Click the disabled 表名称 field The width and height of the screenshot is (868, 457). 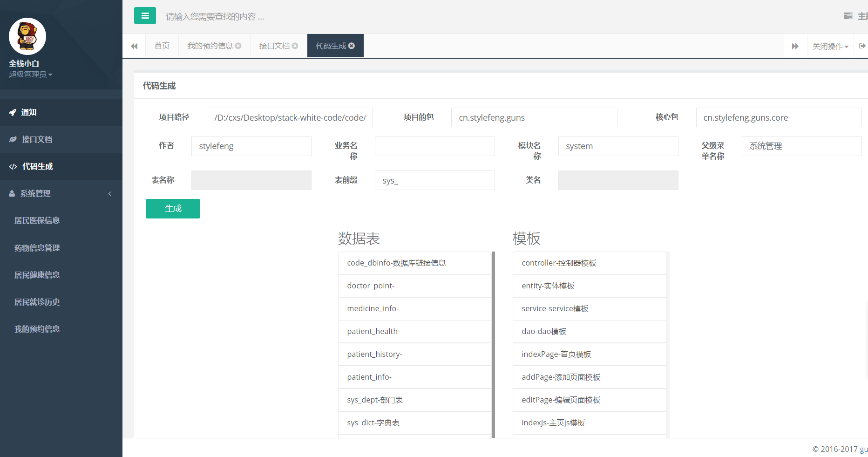[251, 180]
